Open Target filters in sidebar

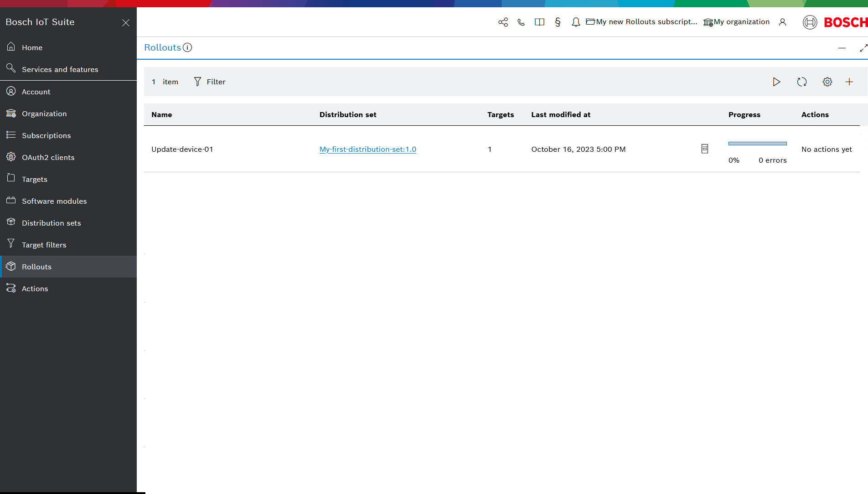(x=44, y=245)
